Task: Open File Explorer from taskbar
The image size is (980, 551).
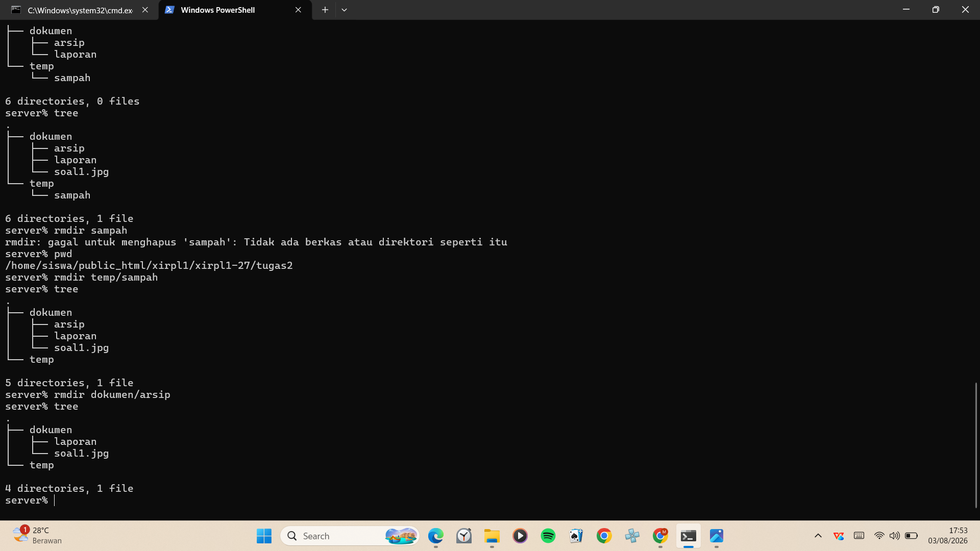Action: (492, 536)
